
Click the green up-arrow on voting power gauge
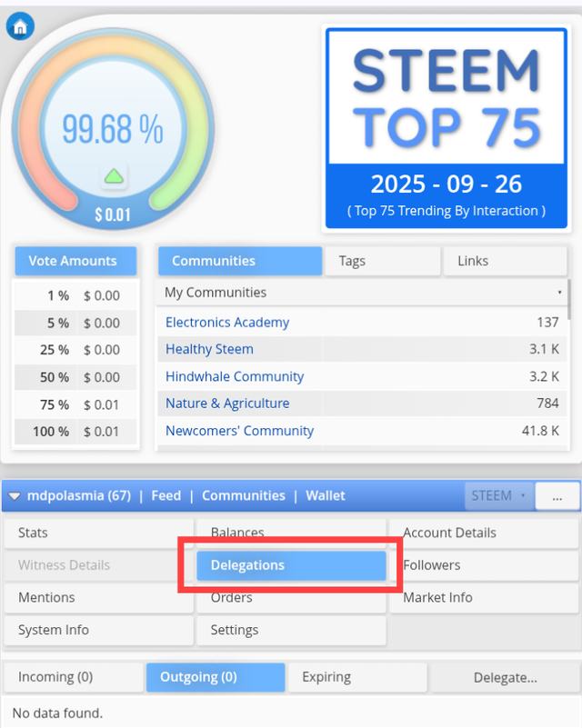pos(114,176)
